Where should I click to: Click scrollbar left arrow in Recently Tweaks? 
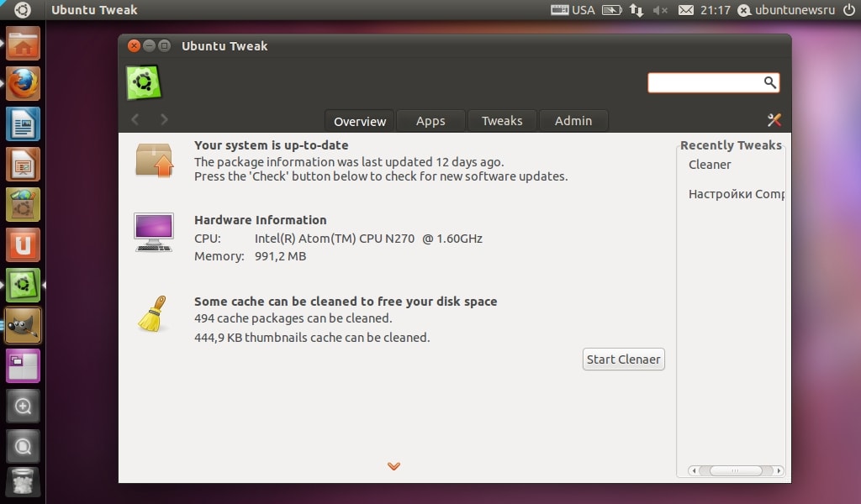pyautogui.click(x=694, y=470)
